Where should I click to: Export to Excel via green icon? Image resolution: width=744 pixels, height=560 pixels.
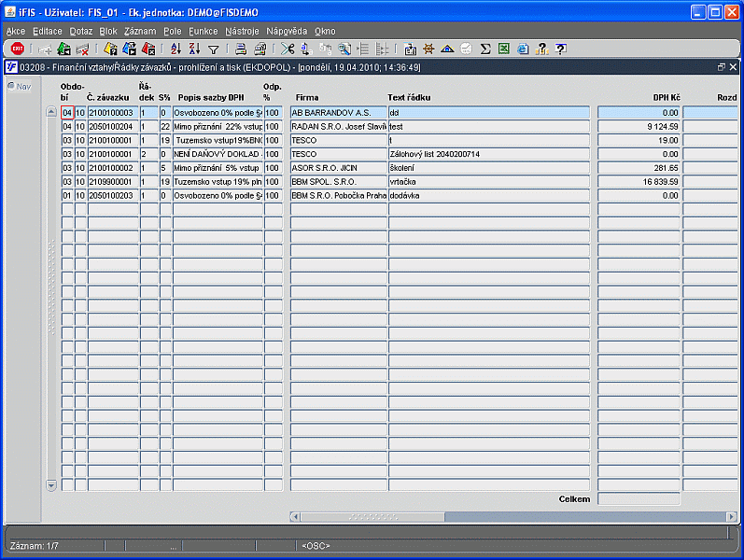pyautogui.click(x=504, y=49)
